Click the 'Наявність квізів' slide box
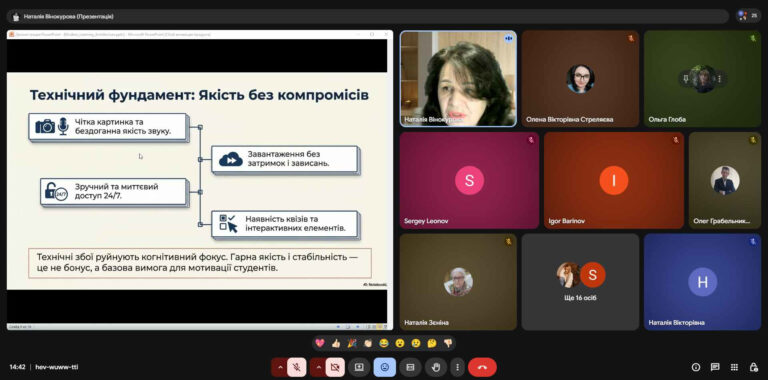Viewport: 768px width, 380px height. (x=285, y=224)
